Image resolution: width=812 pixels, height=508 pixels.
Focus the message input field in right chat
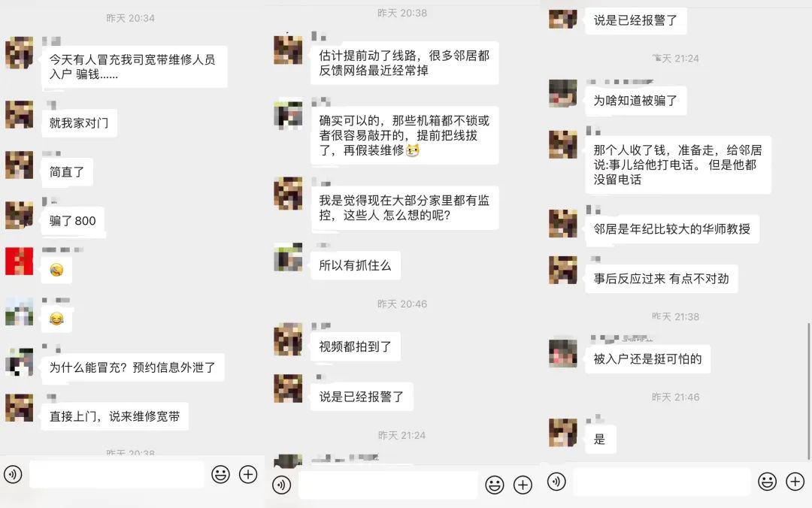[662, 482]
